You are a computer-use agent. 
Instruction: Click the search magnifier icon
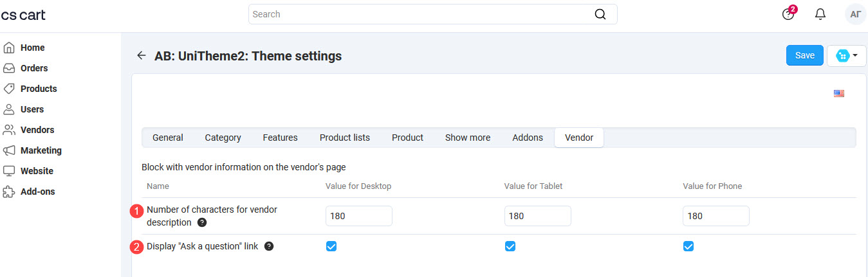pos(600,14)
